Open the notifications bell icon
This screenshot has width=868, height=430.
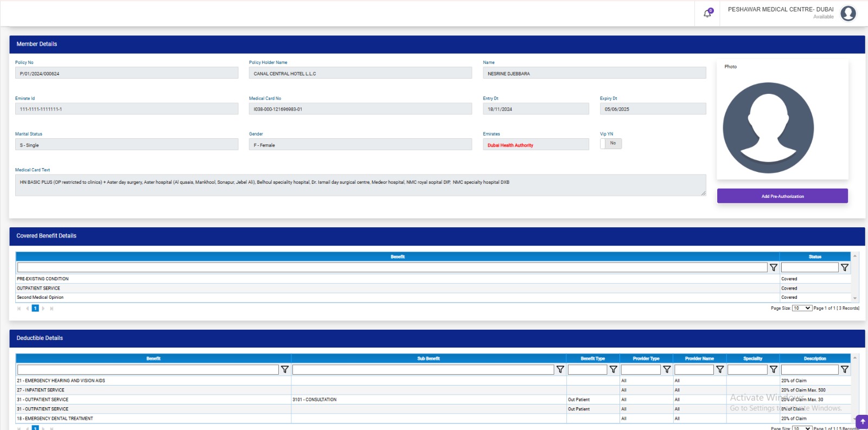707,14
